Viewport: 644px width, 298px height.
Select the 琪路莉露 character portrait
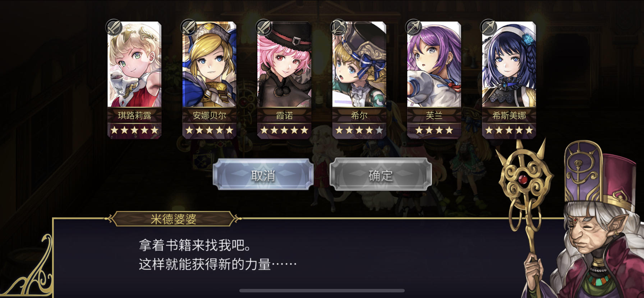tap(134, 65)
